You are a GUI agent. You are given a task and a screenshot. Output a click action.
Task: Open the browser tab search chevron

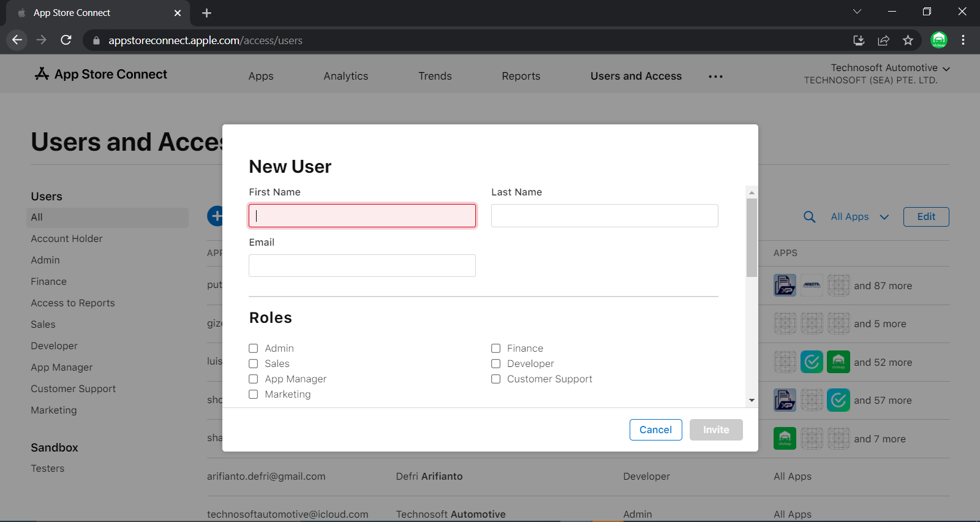(857, 12)
